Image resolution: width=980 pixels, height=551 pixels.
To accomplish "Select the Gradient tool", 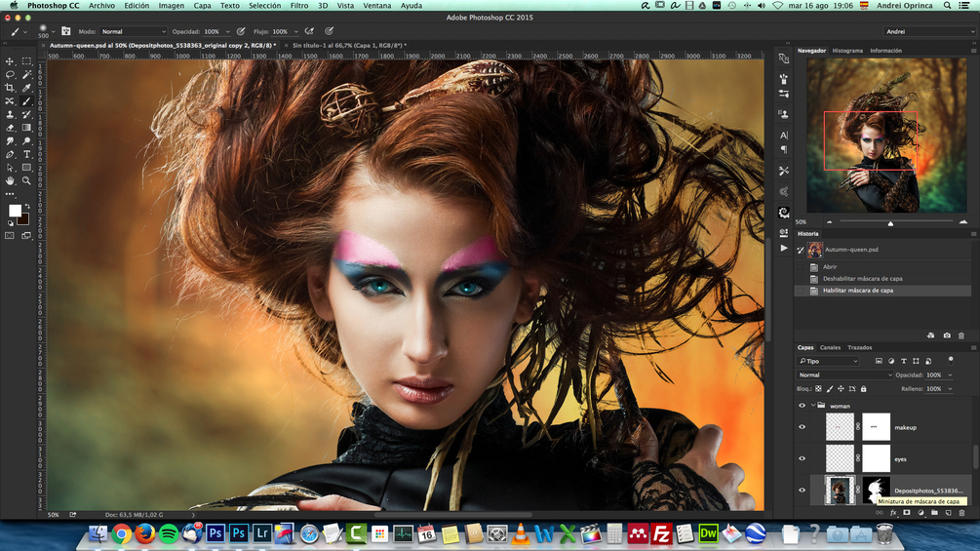I will [x=27, y=128].
